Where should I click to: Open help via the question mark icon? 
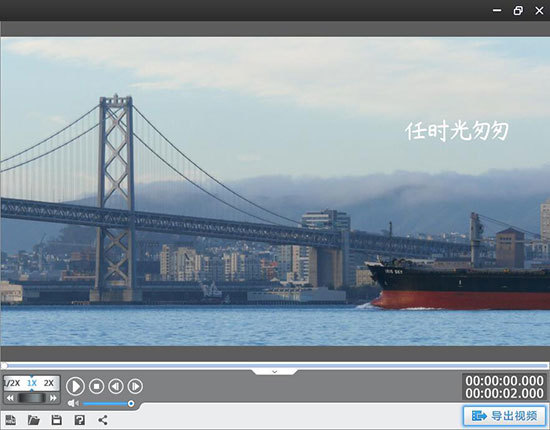tap(80, 420)
